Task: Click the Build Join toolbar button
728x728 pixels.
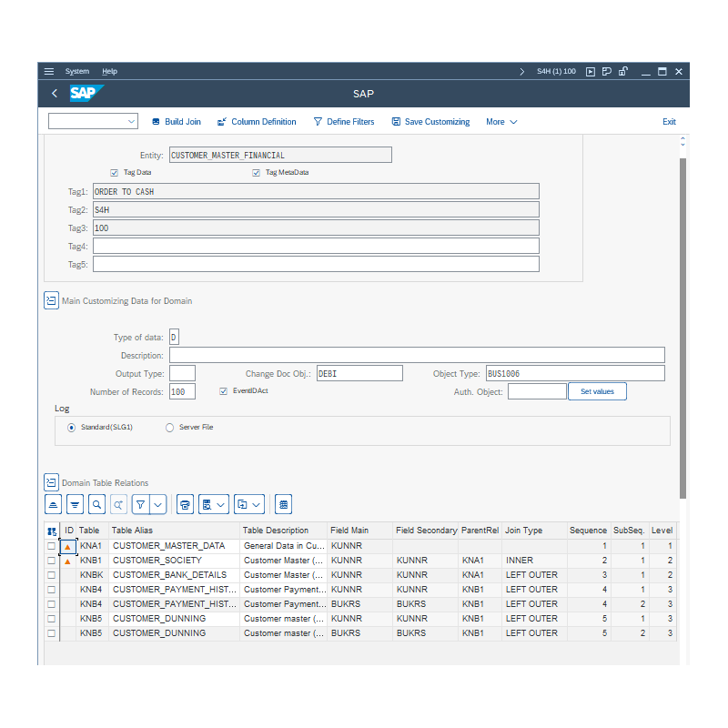Action: (177, 122)
